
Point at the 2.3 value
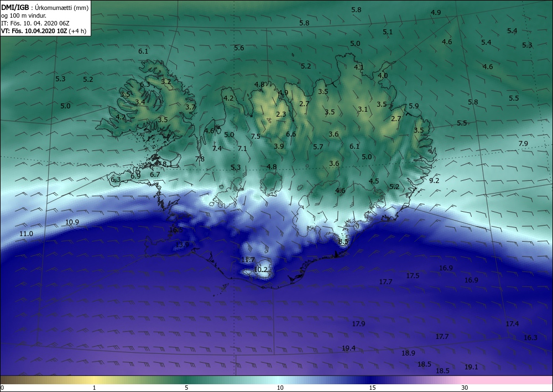(x=281, y=114)
